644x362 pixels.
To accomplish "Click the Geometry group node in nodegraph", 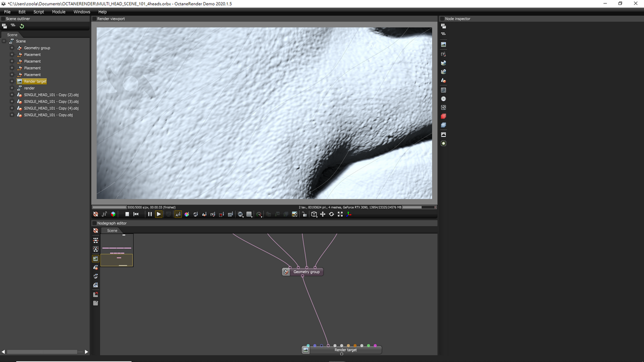I will point(302,272).
